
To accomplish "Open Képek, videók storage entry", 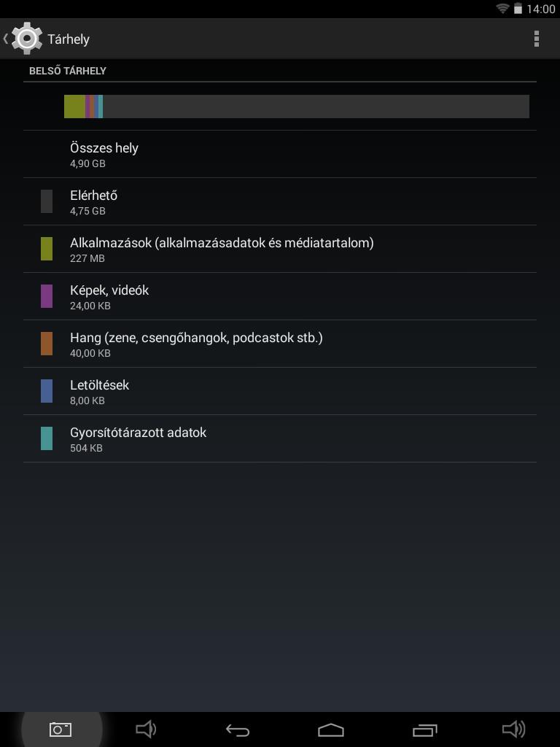I will (280, 296).
